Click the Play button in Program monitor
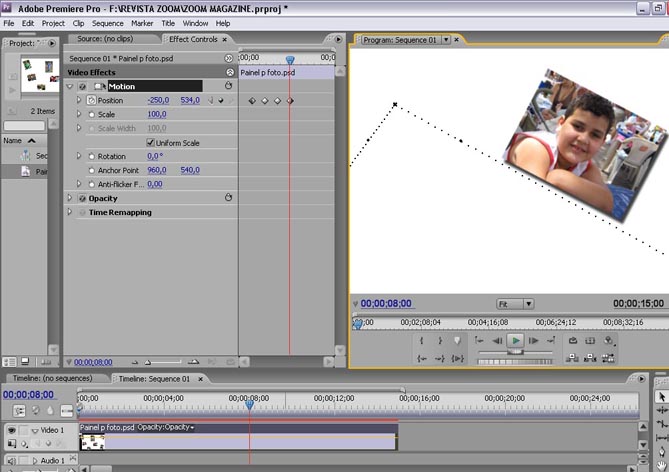669x472 pixels. tap(515, 341)
